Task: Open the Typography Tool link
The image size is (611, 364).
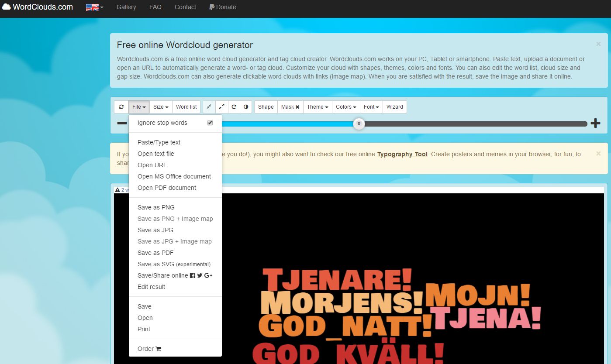Action: [402, 154]
